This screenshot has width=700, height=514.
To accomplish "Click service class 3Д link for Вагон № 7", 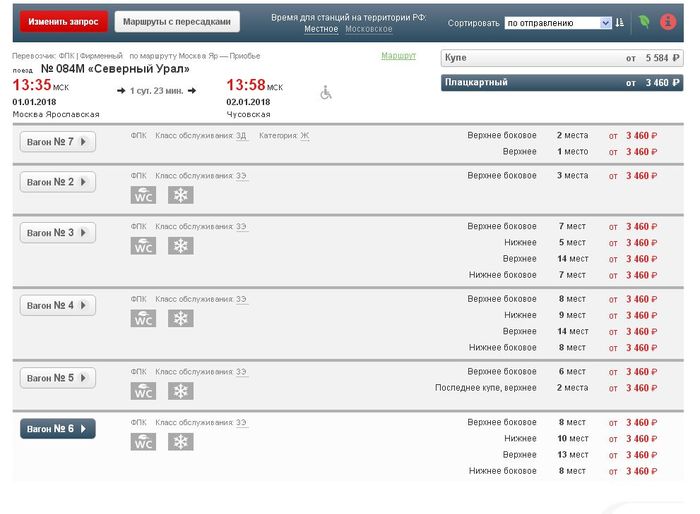I will pyautogui.click(x=241, y=135).
